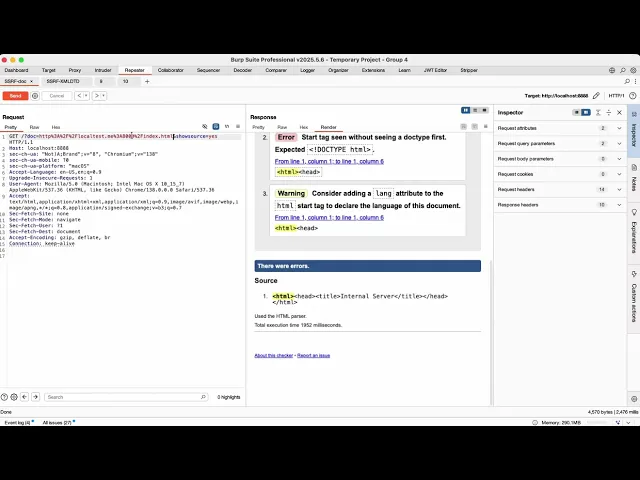Click the side panel settings icon at bottom right
The image size is (640, 480).
(x=634, y=399)
